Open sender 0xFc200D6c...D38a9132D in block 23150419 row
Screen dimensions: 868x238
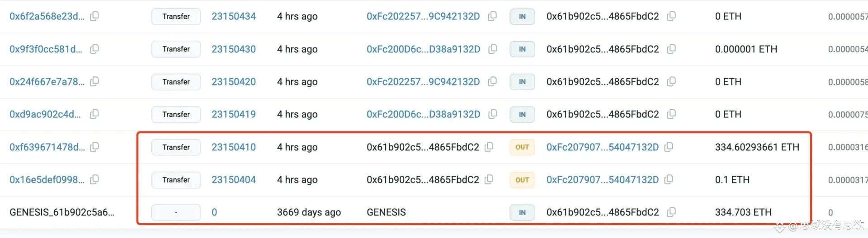tap(423, 114)
